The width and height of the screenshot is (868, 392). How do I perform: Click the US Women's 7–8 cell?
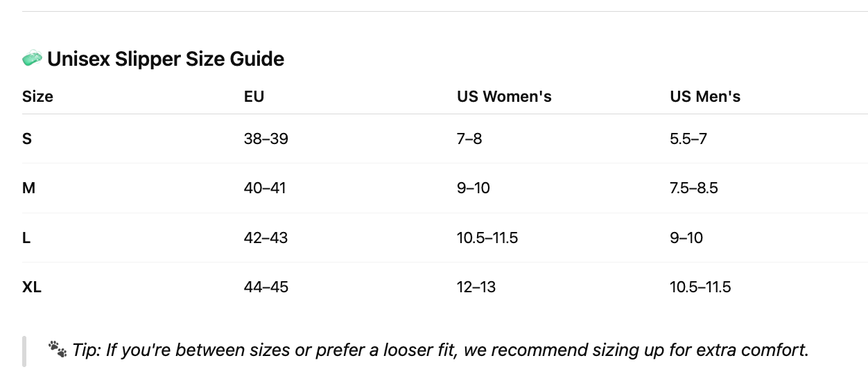[x=469, y=139]
